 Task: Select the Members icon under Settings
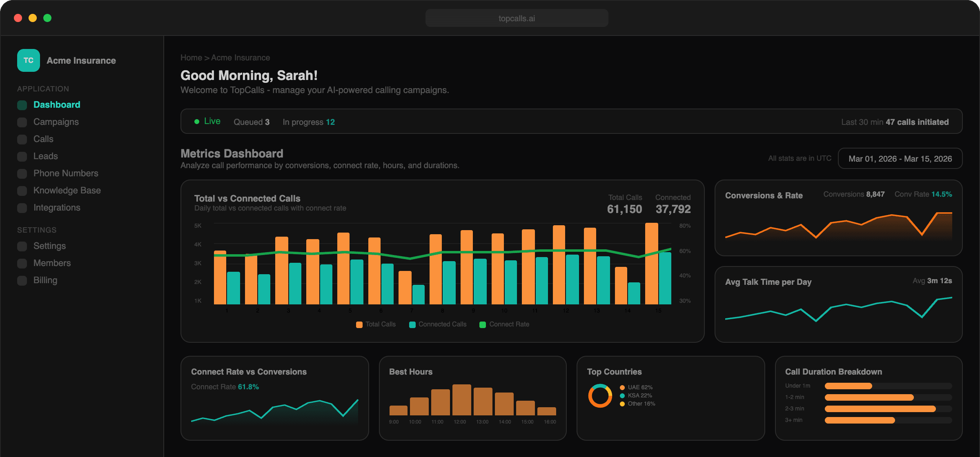[22, 263]
